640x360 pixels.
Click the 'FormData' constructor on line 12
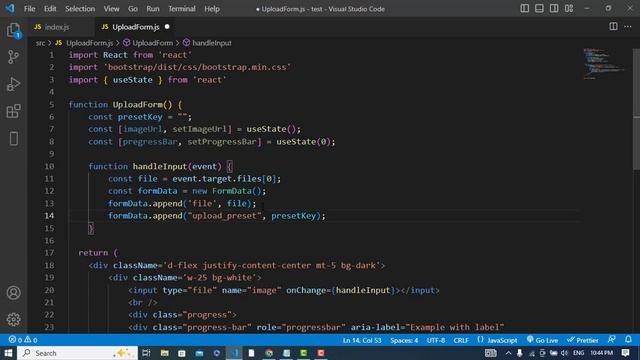tap(231, 191)
